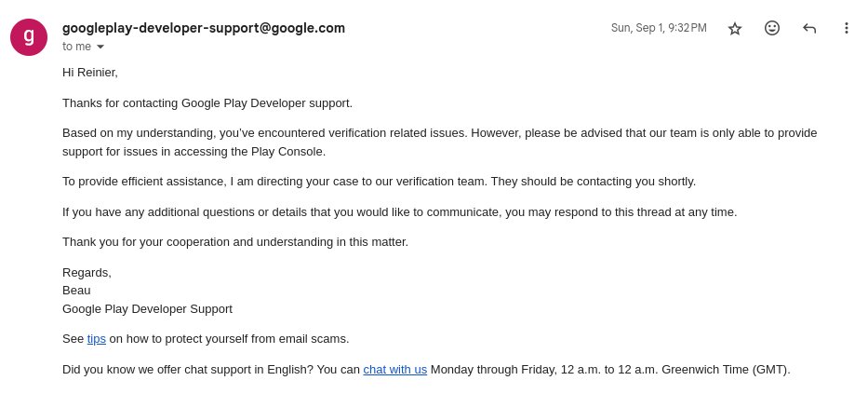The image size is (868, 394).
Task: Open the More options three-dot menu
Action: point(846,28)
